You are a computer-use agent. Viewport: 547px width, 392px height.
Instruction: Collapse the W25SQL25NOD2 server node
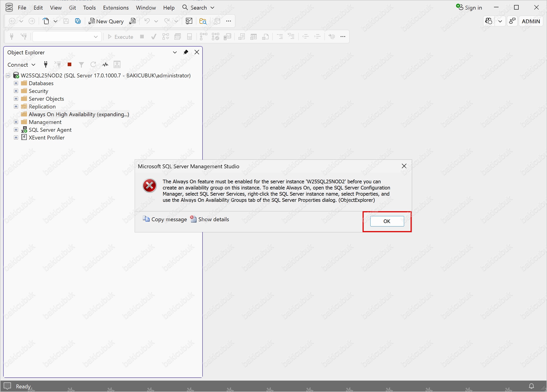[8, 75]
